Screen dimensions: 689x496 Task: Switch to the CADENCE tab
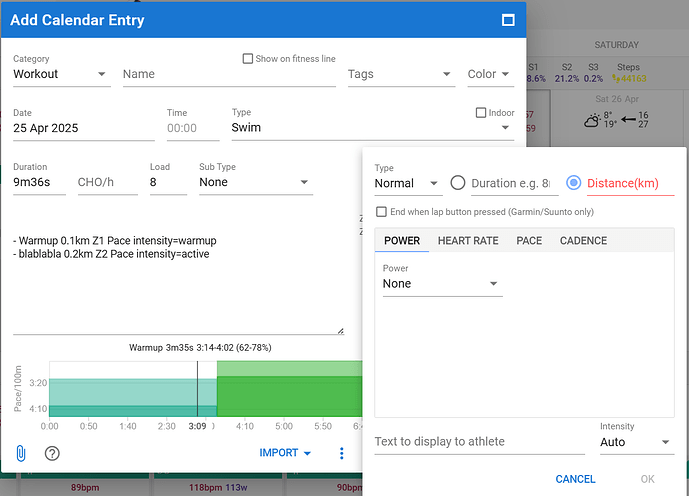coord(583,240)
